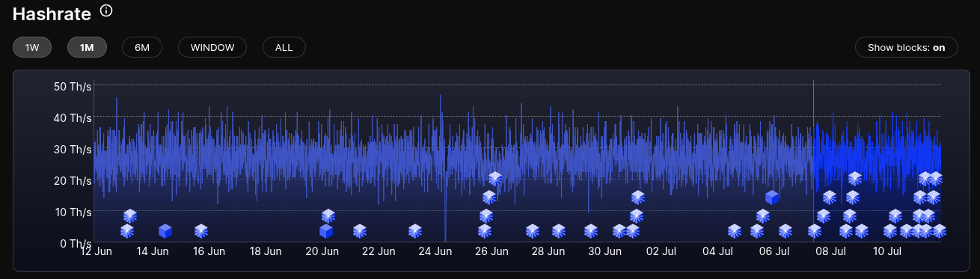The image size is (980, 279).
Task: Select second-from-top block in the 26 Jun stack
Action: [489, 197]
